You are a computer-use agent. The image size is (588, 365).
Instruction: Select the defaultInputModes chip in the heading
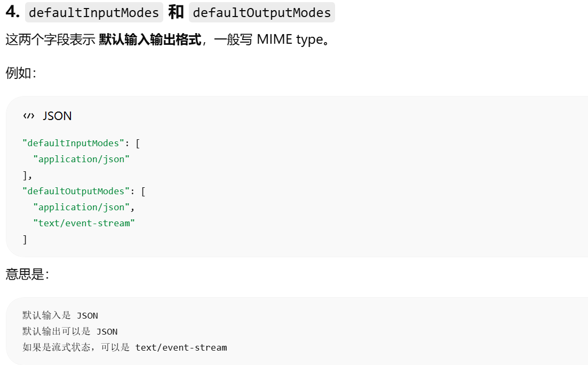click(x=94, y=12)
